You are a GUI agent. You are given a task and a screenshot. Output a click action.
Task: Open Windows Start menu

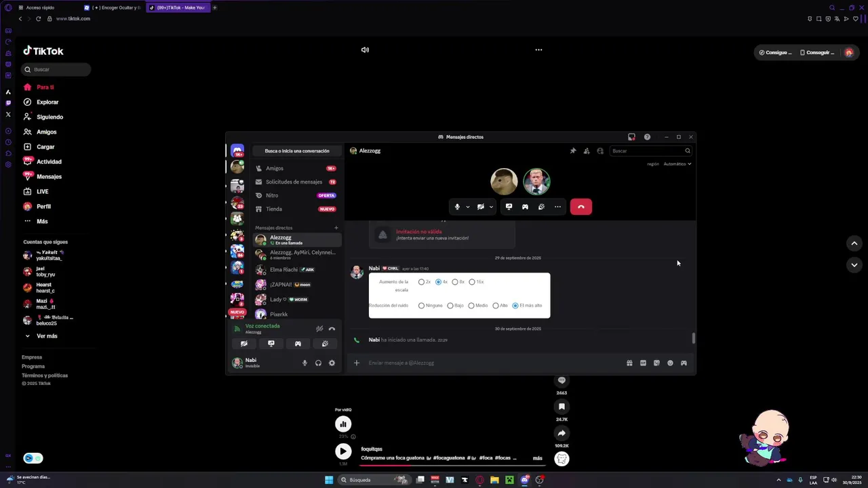click(329, 480)
